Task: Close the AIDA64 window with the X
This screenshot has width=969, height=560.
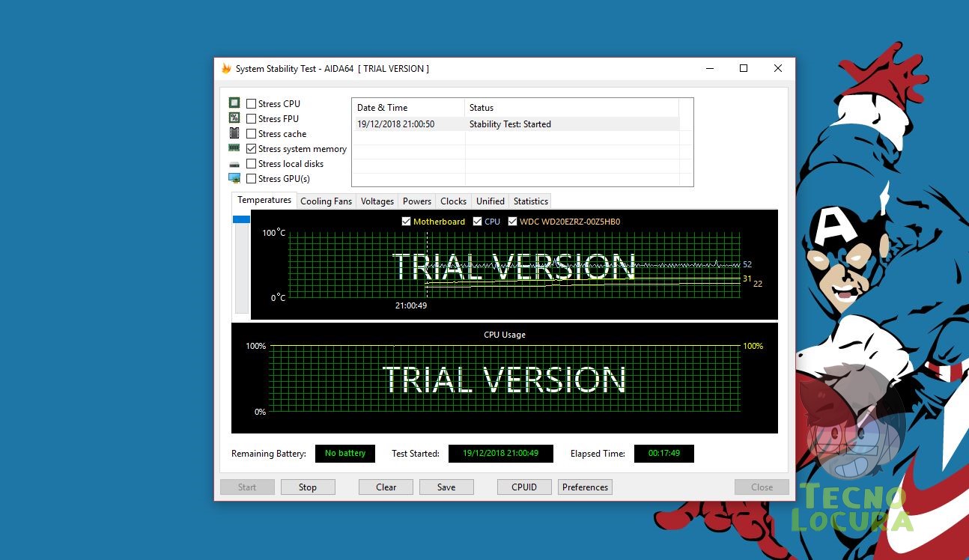Action: tap(778, 68)
